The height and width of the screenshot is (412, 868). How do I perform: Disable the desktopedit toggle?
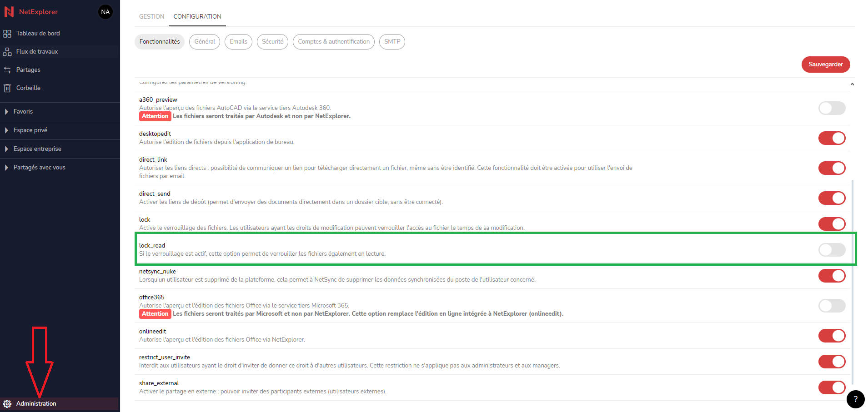tap(832, 138)
